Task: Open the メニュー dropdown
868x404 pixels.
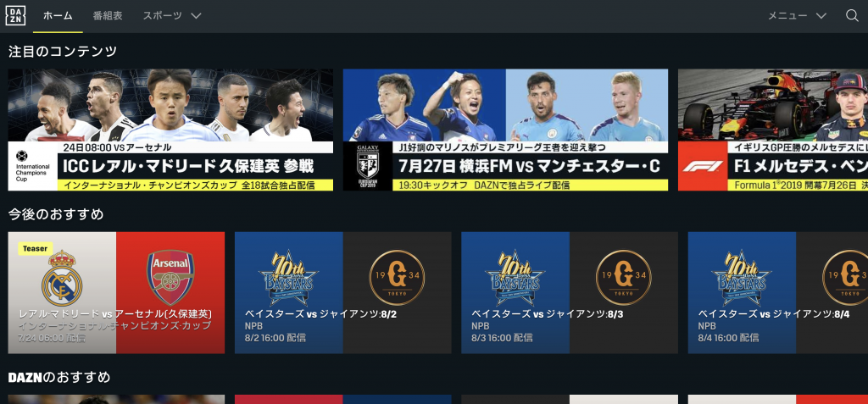Action: coord(797,15)
